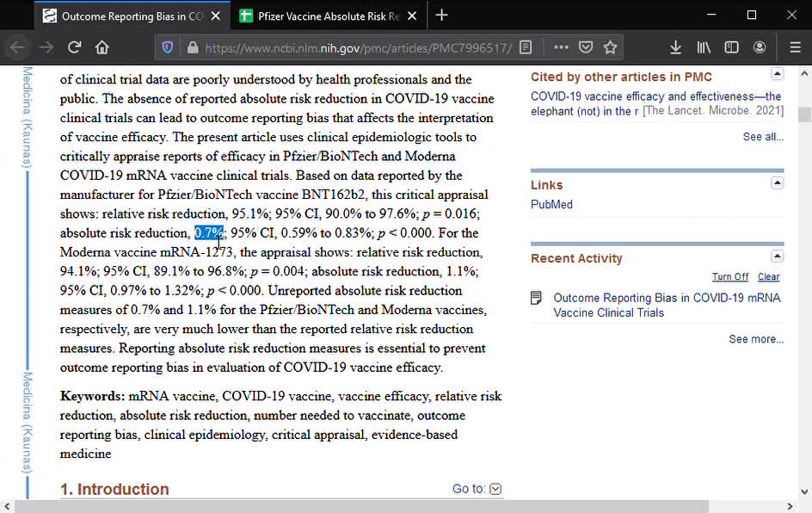The height and width of the screenshot is (513, 812).
Task: Bookmark this page with star icon
Action: [x=610, y=47]
